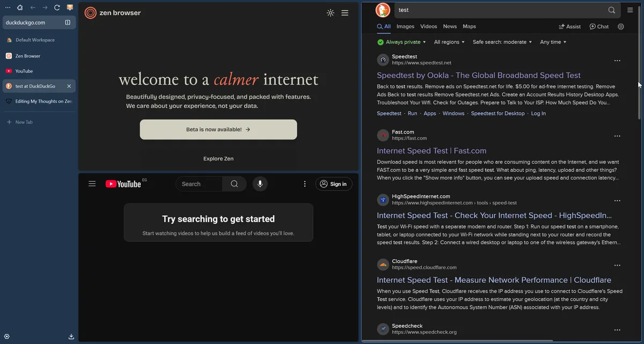Open the DuckDuckGo hamburger menu
The height and width of the screenshot is (344, 644).
631,10
